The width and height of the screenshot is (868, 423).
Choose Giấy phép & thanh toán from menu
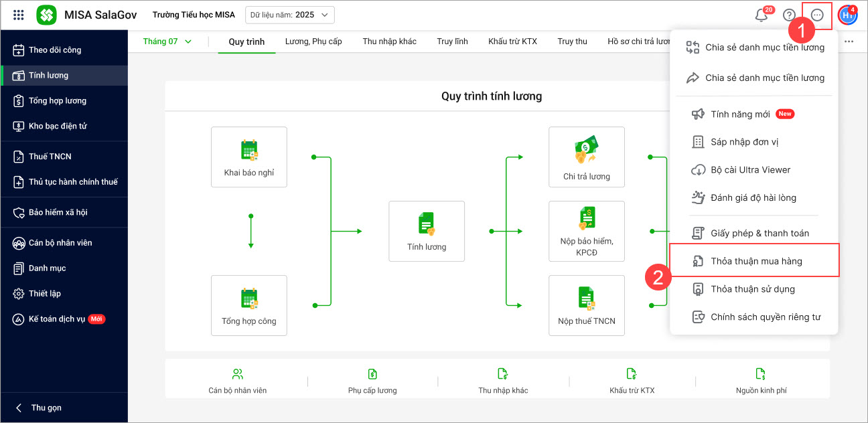tap(759, 233)
